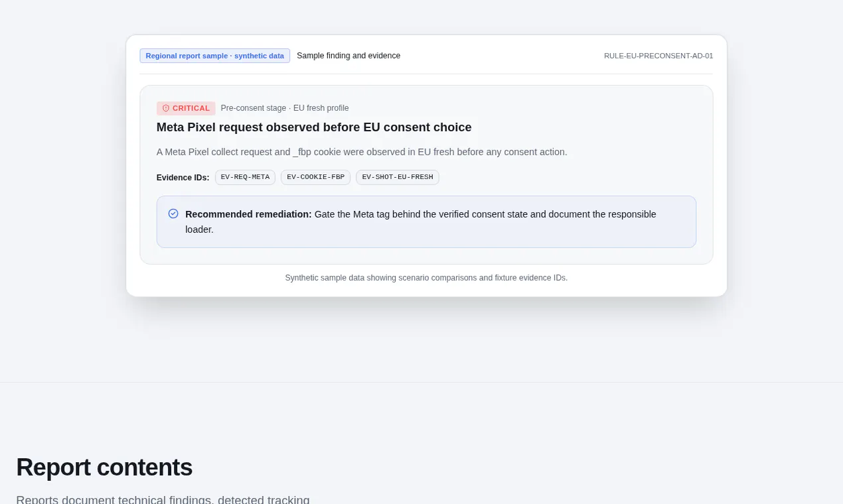Click the Report contents heading
Screen dimensions: 843x504
(104, 468)
